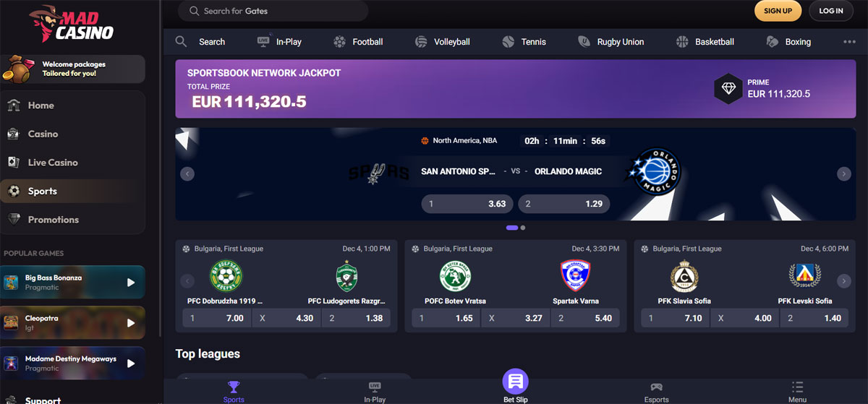Open the Boxing category
868x404 pixels.
coord(788,42)
